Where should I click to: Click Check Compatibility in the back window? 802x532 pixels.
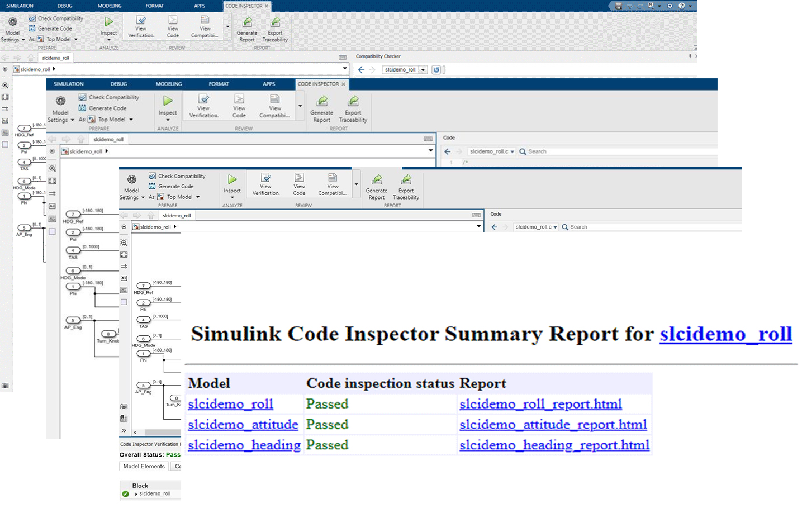coord(56,18)
